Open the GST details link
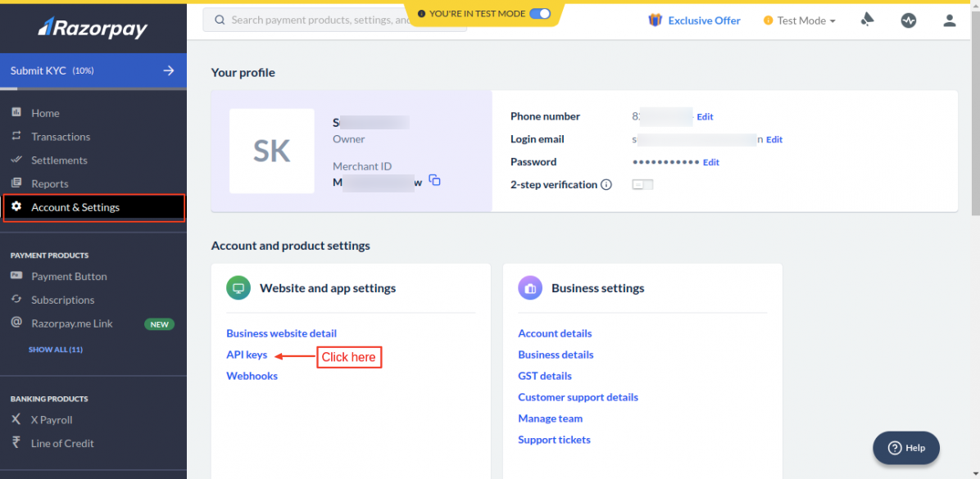Image resolution: width=980 pixels, height=479 pixels. 545,376
